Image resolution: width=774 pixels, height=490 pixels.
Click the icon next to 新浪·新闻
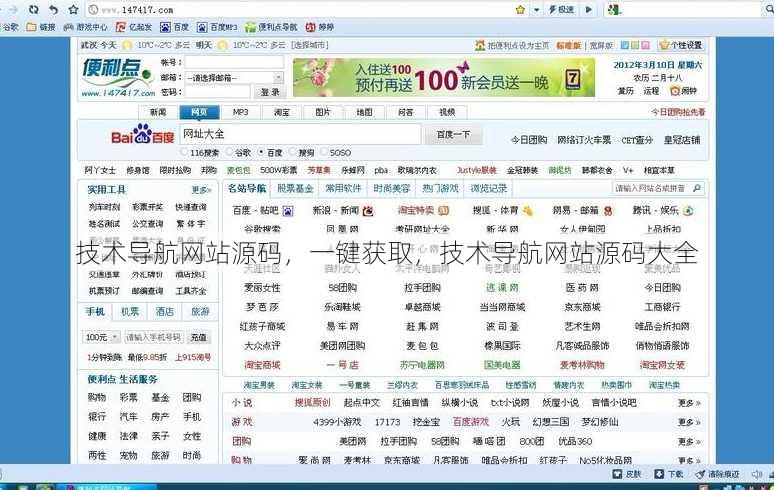point(368,211)
